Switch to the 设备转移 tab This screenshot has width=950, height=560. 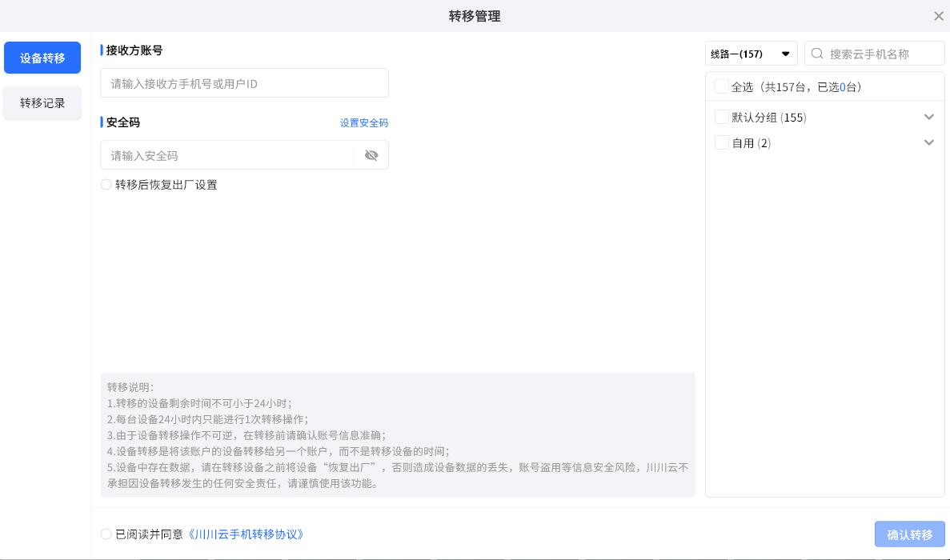[x=42, y=58]
